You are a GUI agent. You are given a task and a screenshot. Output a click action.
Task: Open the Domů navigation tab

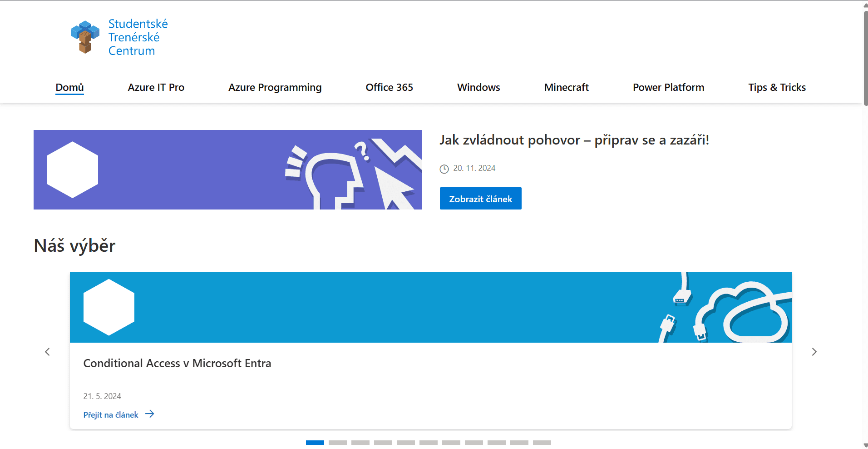[69, 87]
